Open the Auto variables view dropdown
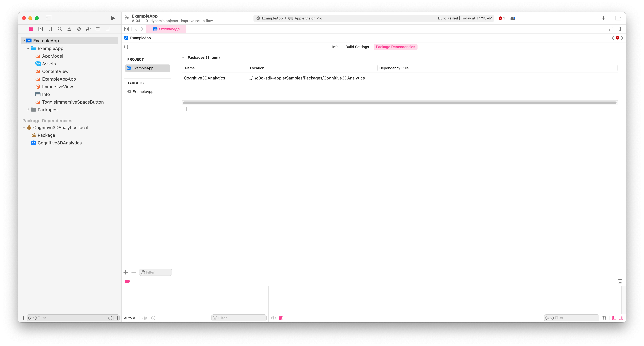644x346 pixels. [130, 318]
